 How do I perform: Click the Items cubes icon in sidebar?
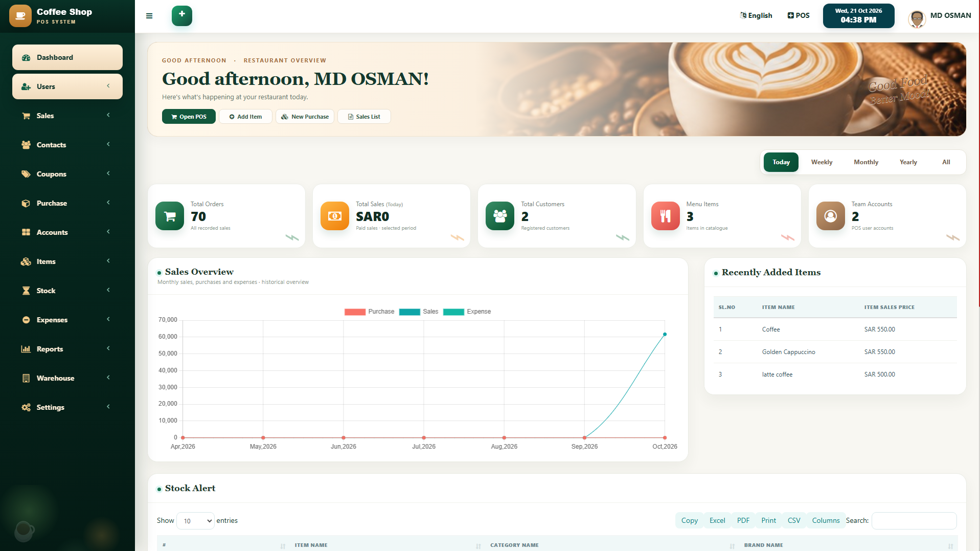(26, 261)
